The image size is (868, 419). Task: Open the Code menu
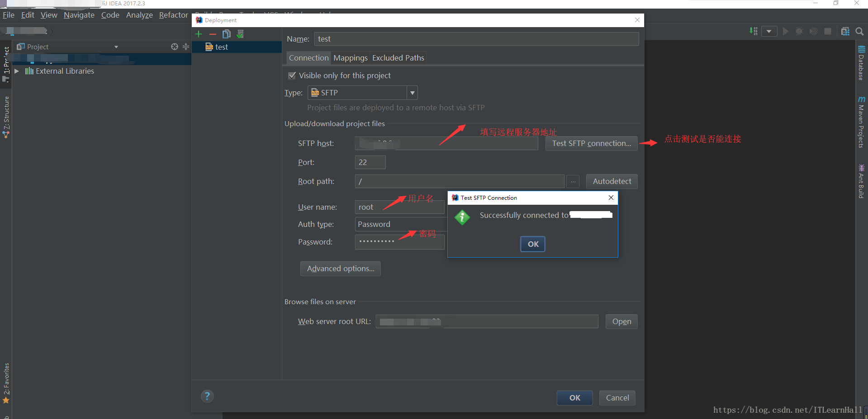[110, 15]
